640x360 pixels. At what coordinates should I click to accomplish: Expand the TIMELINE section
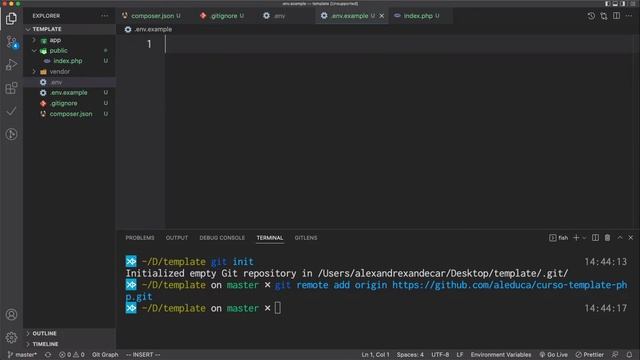coord(69,344)
